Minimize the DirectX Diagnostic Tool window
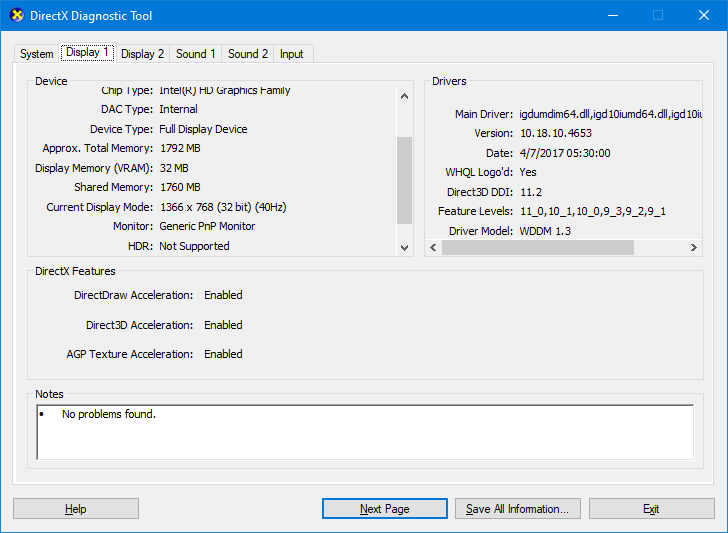The height and width of the screenshot is (533, 728). point(611,16)
